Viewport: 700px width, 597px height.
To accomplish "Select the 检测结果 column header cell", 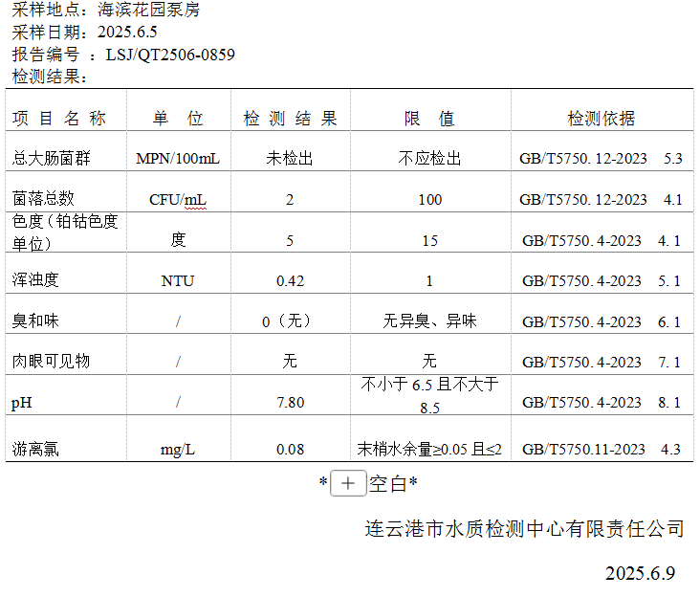I will point(290,119).
